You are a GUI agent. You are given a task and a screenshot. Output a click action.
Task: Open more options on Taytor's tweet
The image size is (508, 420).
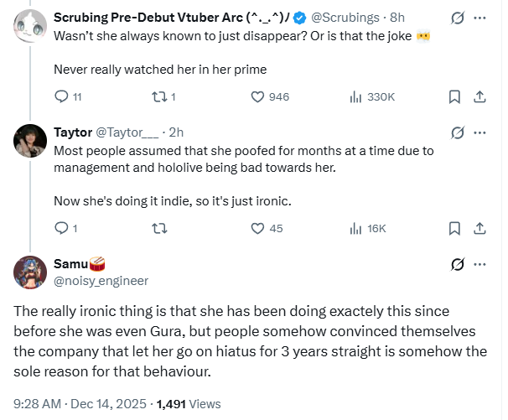click(480, 132)
